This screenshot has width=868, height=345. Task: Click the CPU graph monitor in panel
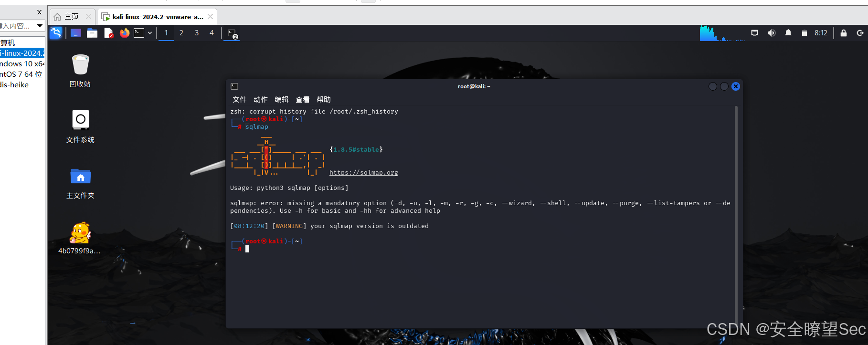pyautogui.click(x=722, y=33)
